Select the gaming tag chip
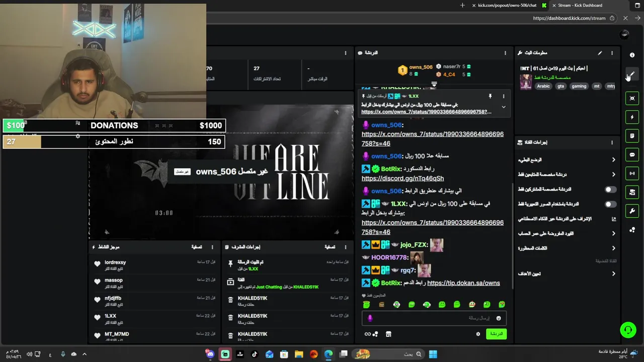Screen dimensions: 644x362 (579, 86)
